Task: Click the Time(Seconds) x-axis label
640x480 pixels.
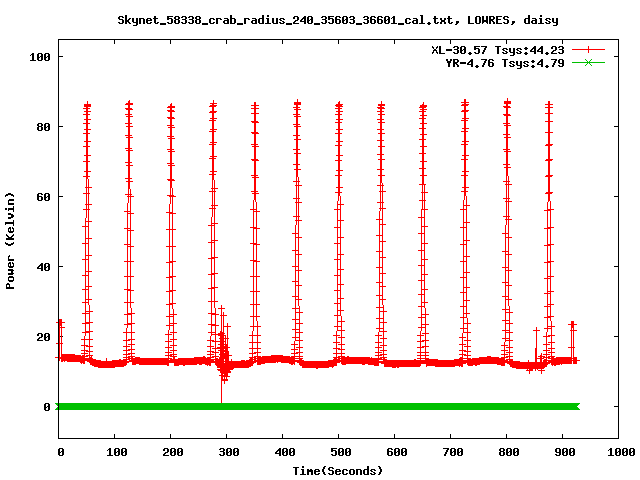Action: (x=338, y=471)
